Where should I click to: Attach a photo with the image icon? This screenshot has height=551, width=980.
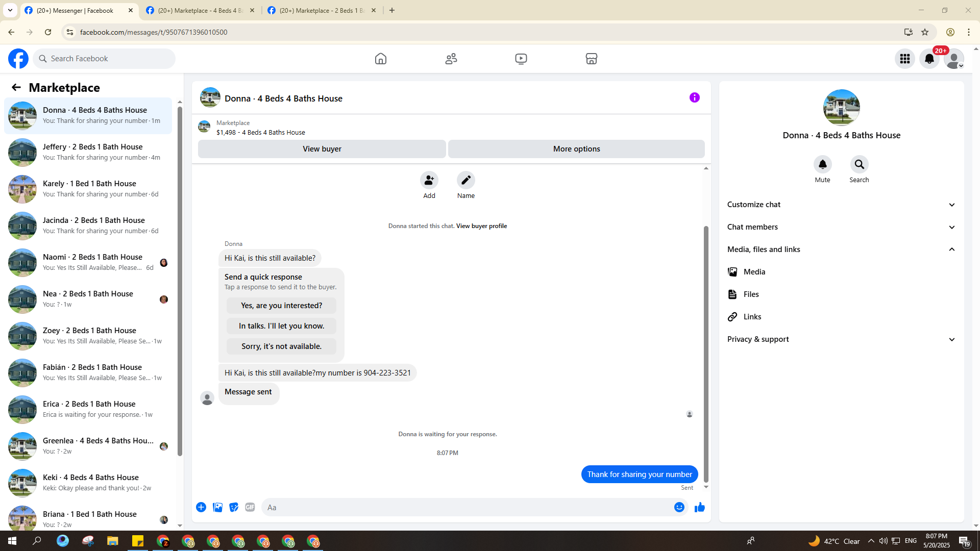[x=217, y=507]
